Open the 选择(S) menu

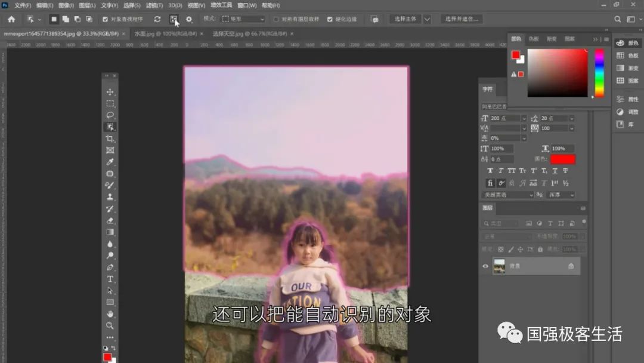tap(132, 5)
